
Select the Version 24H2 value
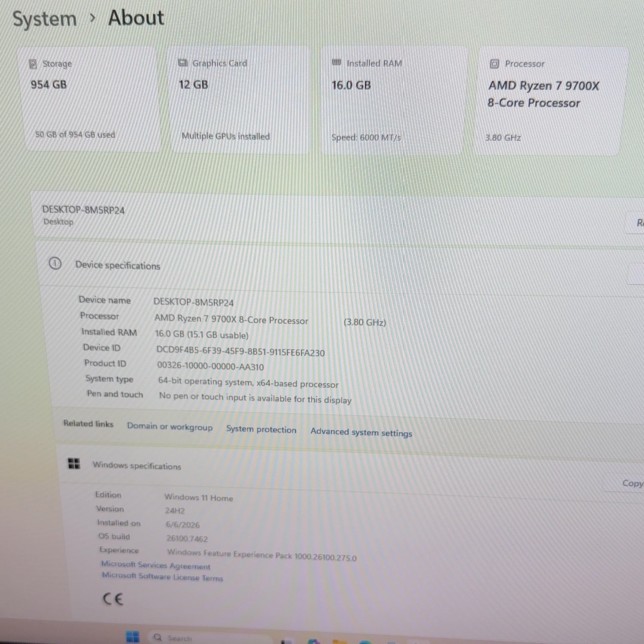pyautogui.click(x=175, y=510)
